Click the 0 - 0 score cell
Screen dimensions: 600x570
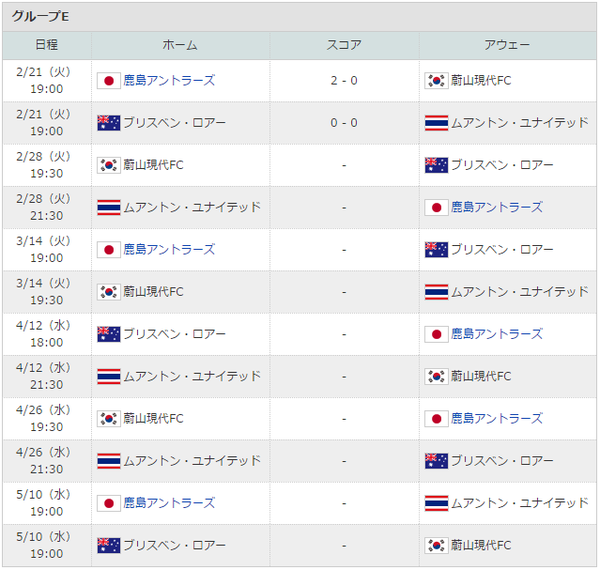(344, 123)
